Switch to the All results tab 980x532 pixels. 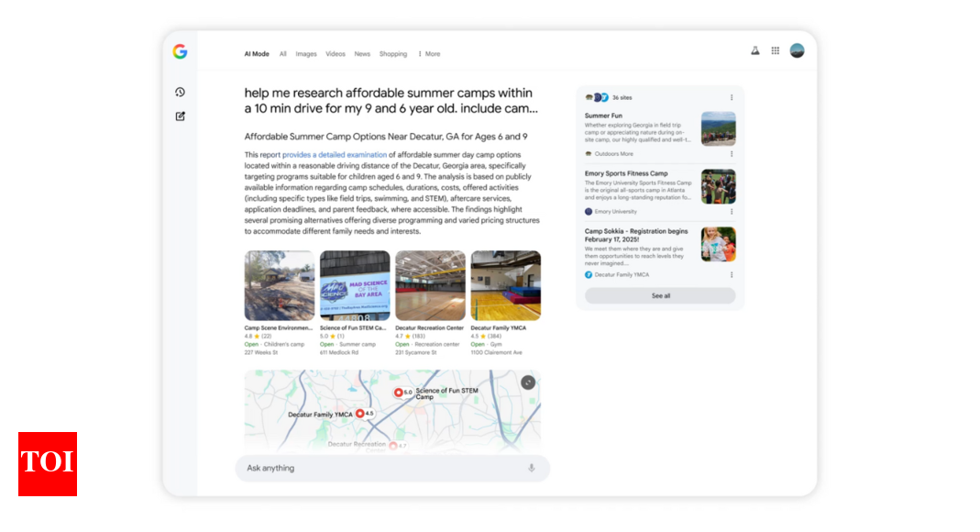point(282,54)
